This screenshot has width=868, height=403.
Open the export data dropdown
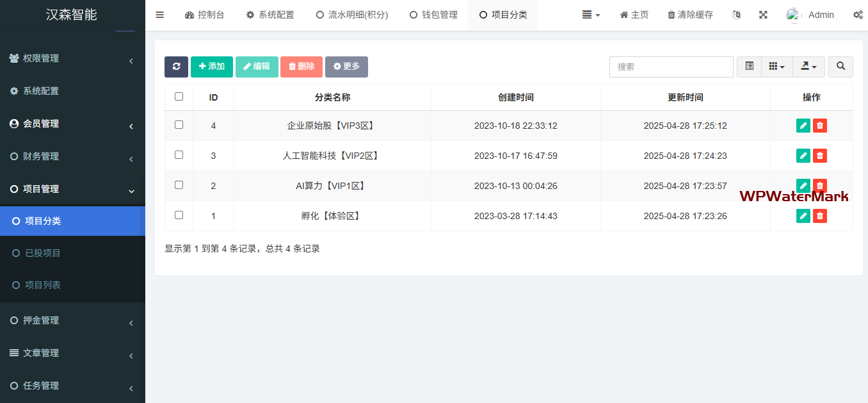[x=808, y=67]
